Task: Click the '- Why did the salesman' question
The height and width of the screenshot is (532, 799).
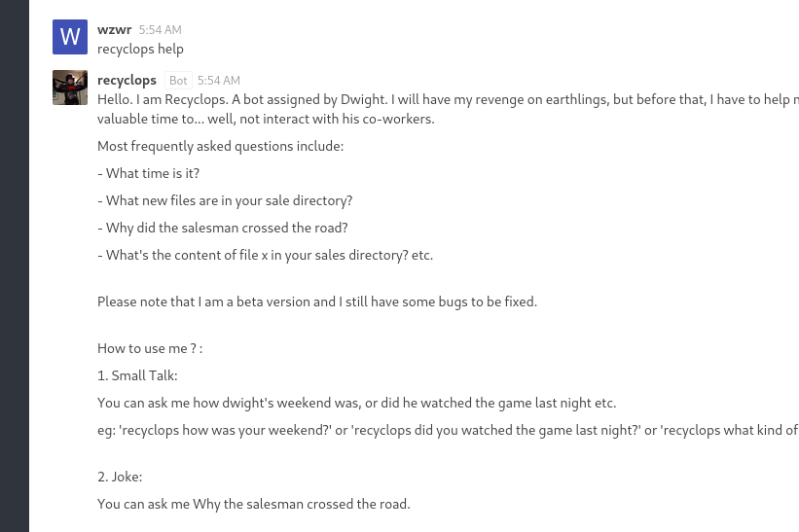Action: point(223,228)
